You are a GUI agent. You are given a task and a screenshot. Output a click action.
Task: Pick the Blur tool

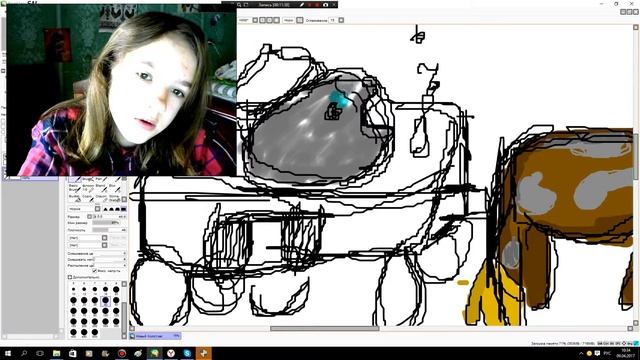coord(114,188)
